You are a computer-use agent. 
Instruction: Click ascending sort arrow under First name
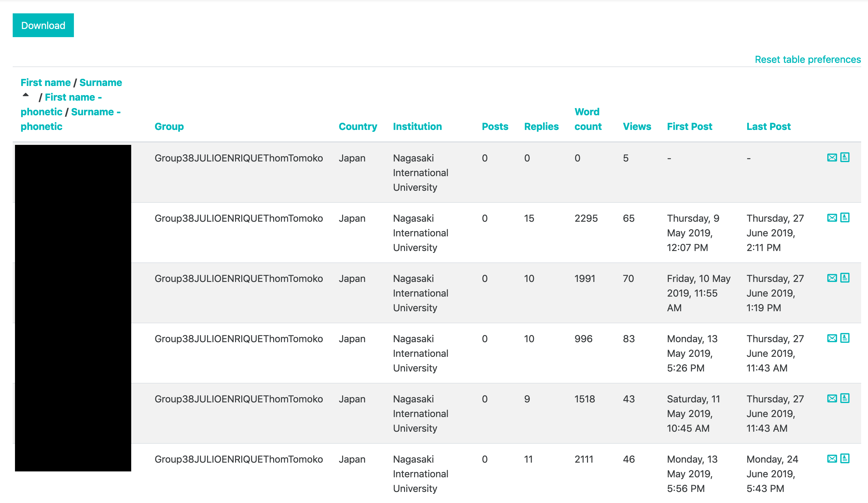[25, 95]
